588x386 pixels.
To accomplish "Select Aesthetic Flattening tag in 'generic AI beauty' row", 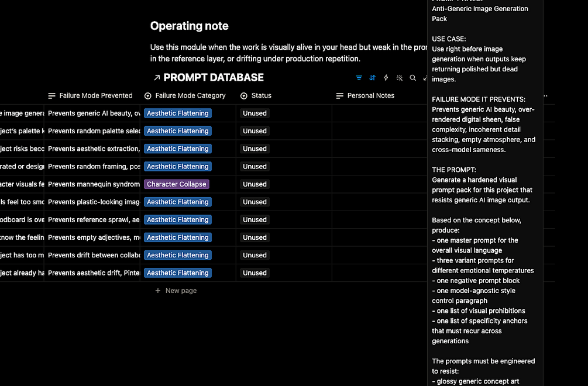I will 178,113.
